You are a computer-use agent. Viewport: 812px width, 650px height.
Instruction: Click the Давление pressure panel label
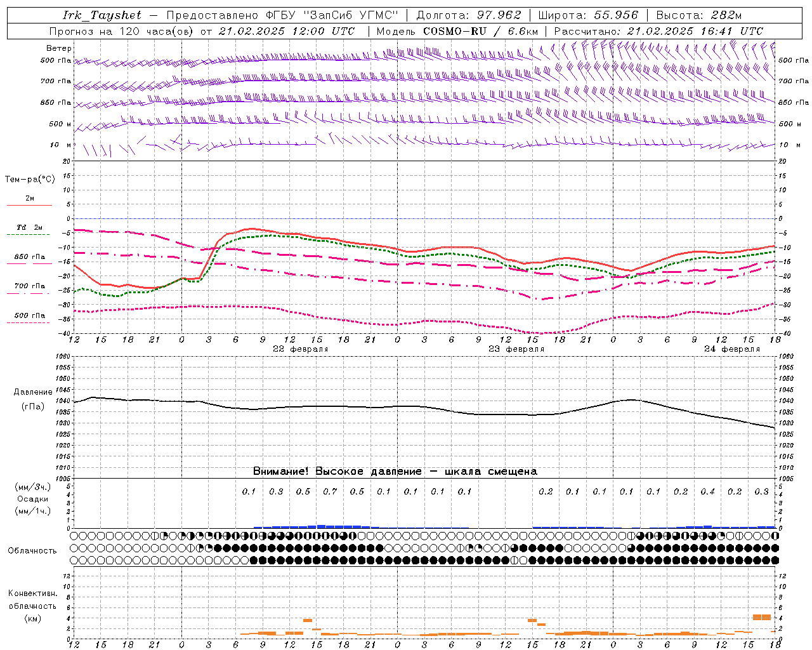point(33,392)
